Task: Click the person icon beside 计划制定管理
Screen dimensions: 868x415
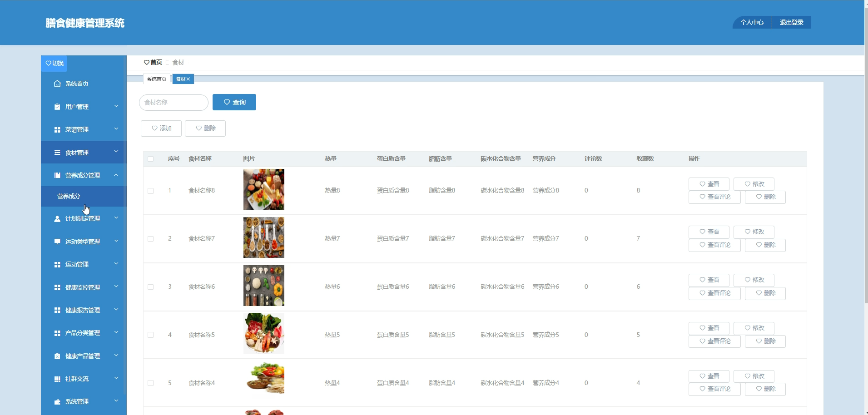Action: tap(57, 219)
